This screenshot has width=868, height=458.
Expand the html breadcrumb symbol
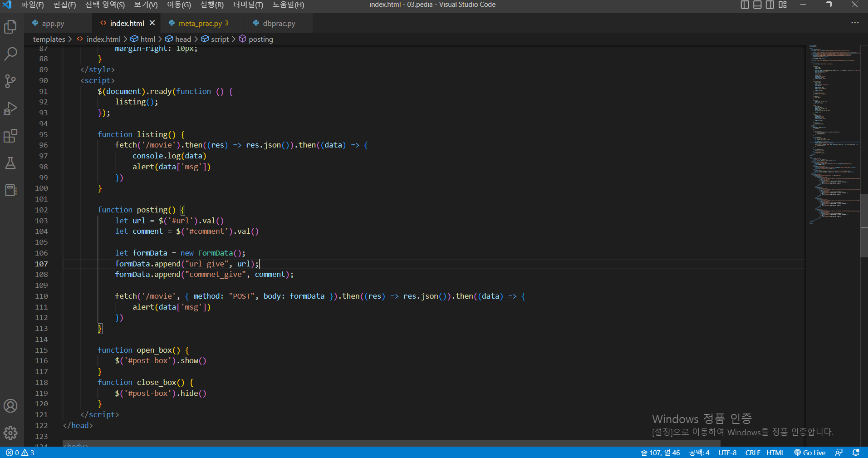pos(143,39)
